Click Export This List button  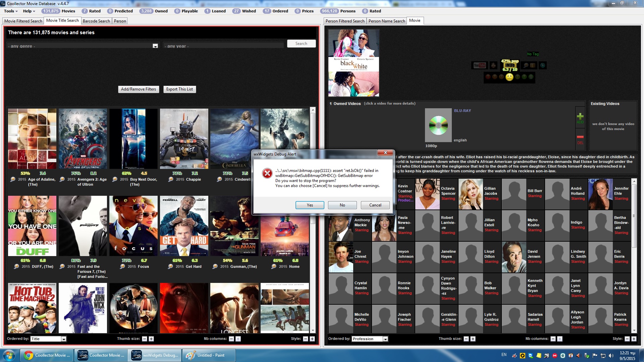[179, 89]
